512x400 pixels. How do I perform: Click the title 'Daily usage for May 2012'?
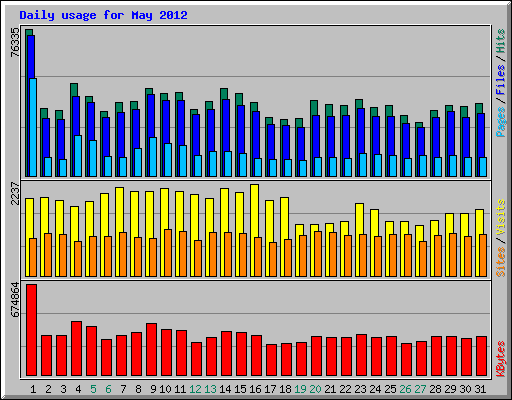pos(103,15)
